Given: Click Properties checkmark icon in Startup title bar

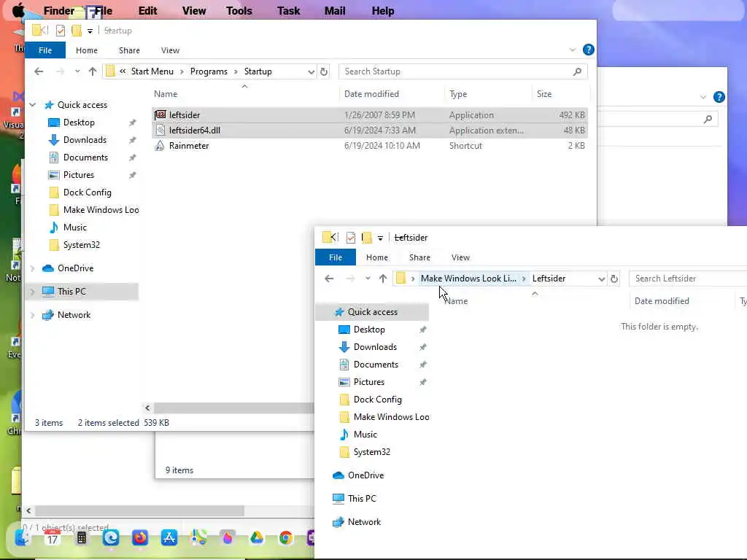Looking at the screenshot, I should 61,31.
